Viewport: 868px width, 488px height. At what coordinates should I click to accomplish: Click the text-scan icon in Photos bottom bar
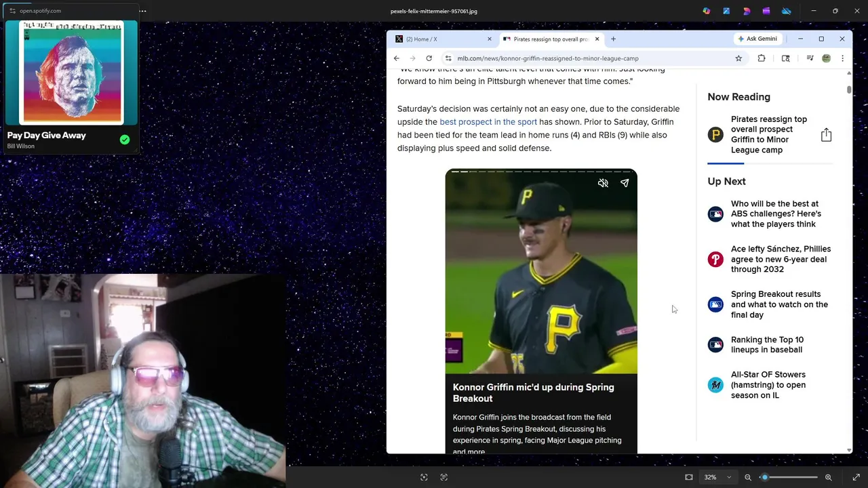click(444, 477)
